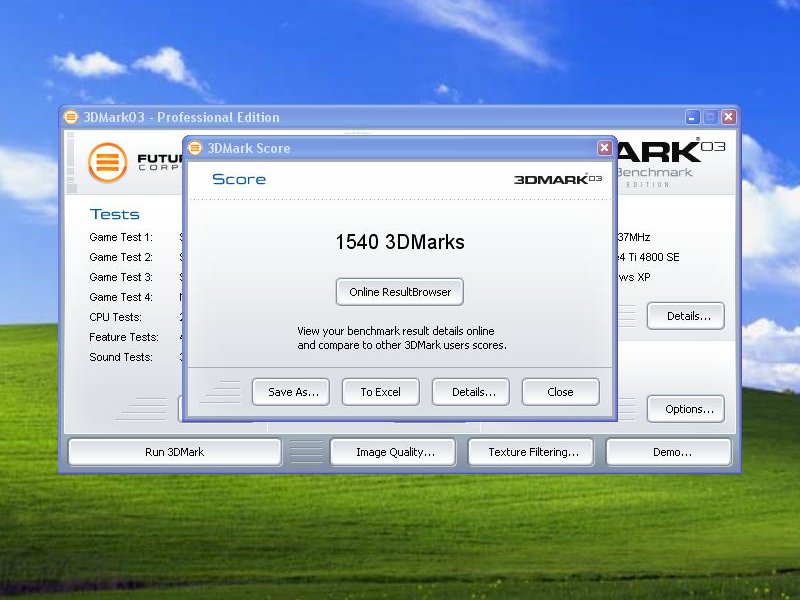Open the Options... button in the main window

[x=686, y=409]
